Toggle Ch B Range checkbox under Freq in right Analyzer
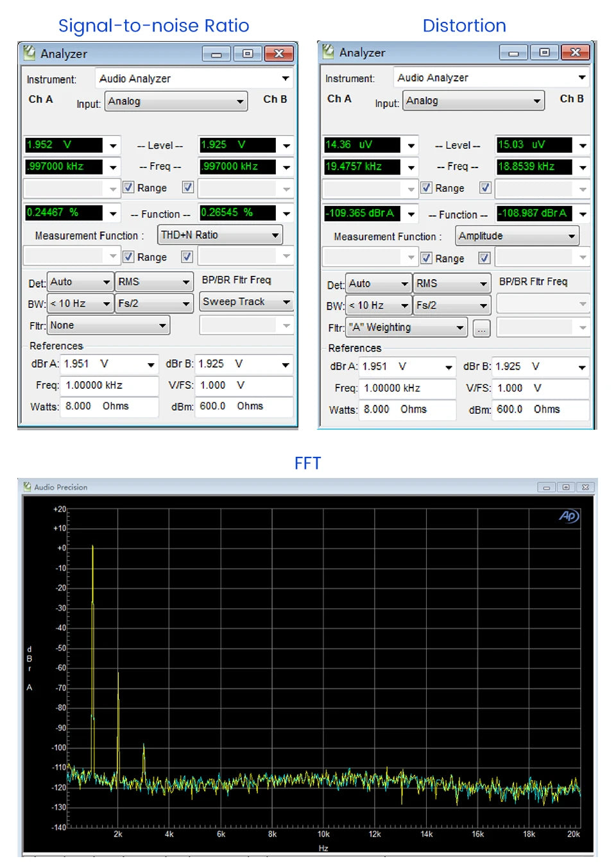 [x=485, y=188]
